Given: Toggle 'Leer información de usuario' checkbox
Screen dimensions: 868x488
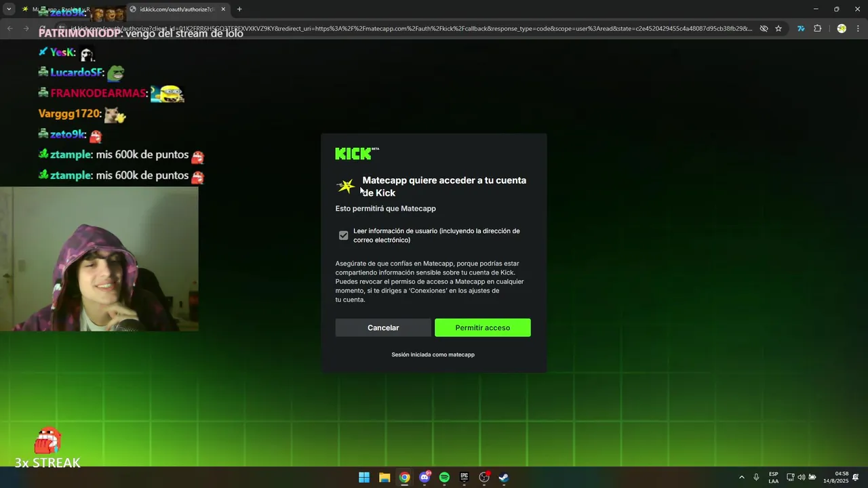Looking at the screenshot, I should pos(344,235).
